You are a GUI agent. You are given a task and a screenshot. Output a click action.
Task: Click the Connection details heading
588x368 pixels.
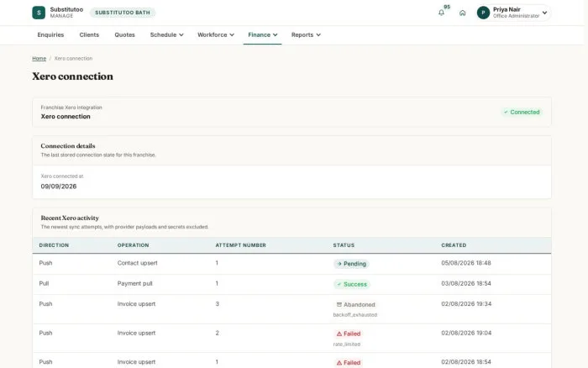click(68, 146)
